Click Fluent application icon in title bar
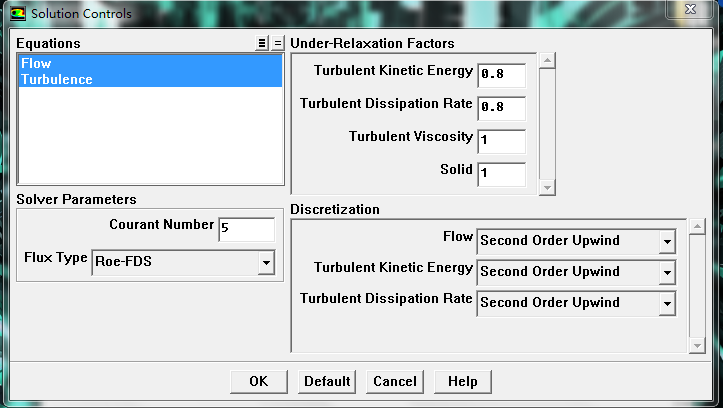Screen dimensions: 723x408 point(18,13)
